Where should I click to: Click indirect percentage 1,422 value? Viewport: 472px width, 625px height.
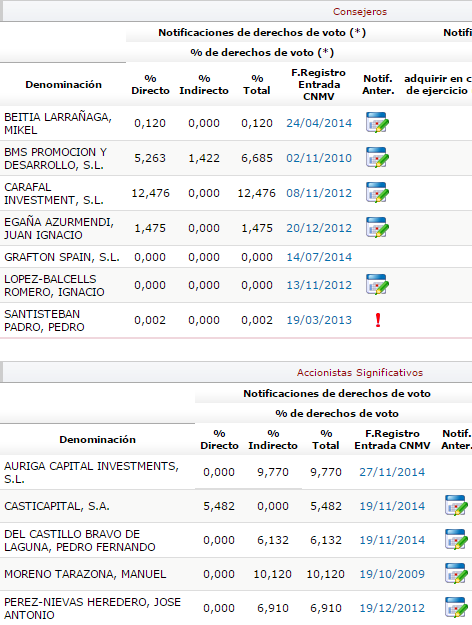[204, 158]
